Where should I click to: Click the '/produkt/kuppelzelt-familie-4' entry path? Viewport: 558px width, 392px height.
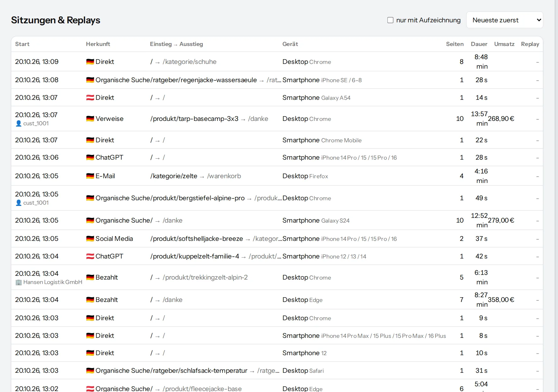[x=195, y=256]
